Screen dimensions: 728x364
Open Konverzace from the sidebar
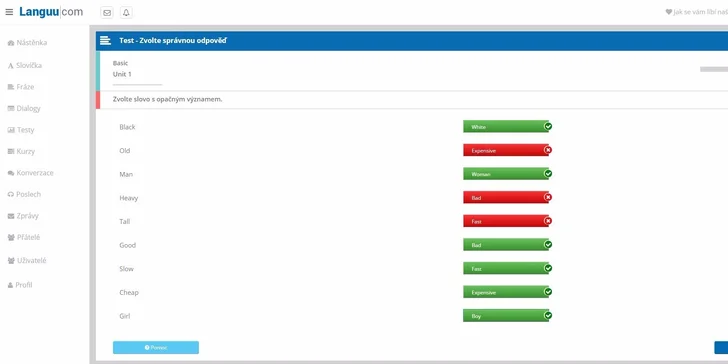click(x=31, y=173)
